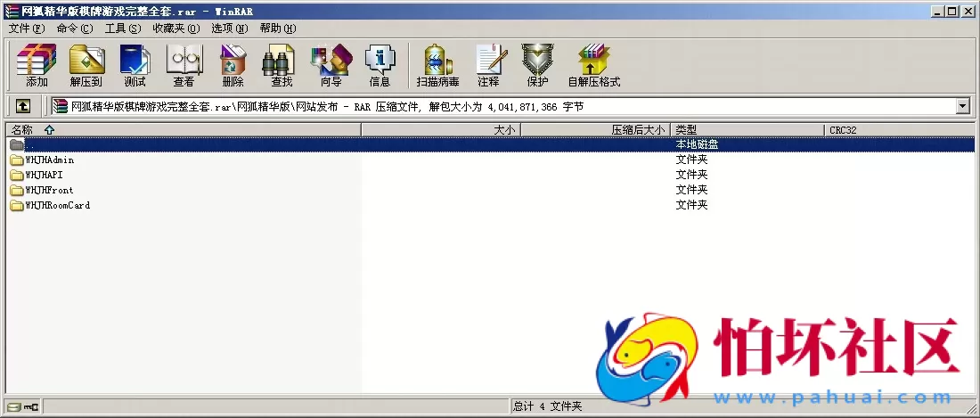The width and height of the screenshot is (980, 418).
Task: Minimize the WinRAR window
Action: click(937, 11)
